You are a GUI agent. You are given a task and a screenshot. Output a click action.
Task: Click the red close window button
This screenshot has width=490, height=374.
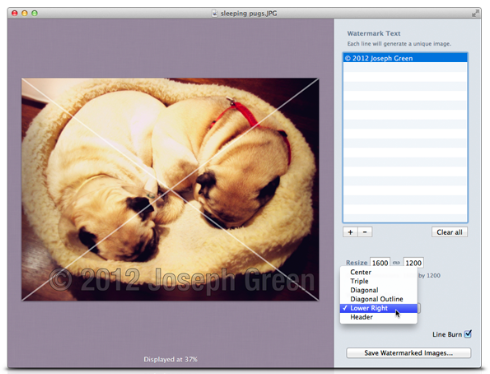[14, 13]
